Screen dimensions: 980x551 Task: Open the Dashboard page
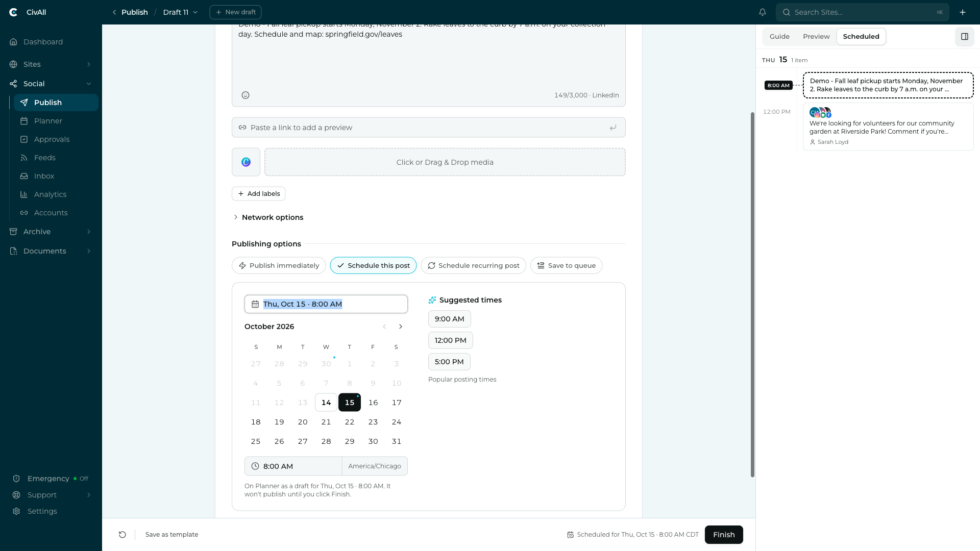[x=51, y=42]
